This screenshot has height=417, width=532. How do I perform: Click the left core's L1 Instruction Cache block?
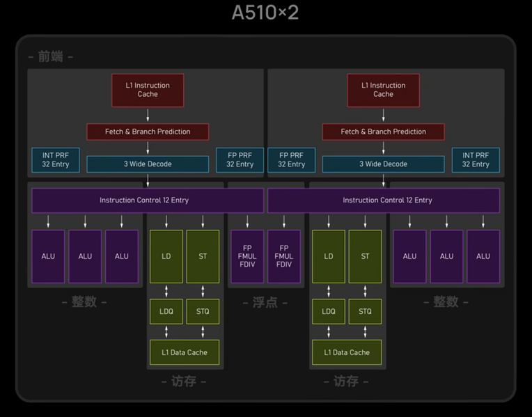point(148,91)
